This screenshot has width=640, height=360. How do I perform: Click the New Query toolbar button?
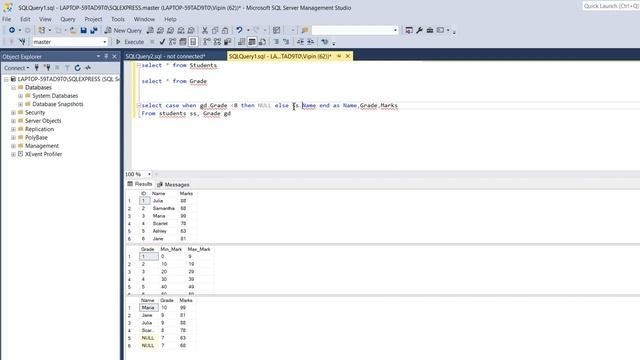[x=123, y=30]
